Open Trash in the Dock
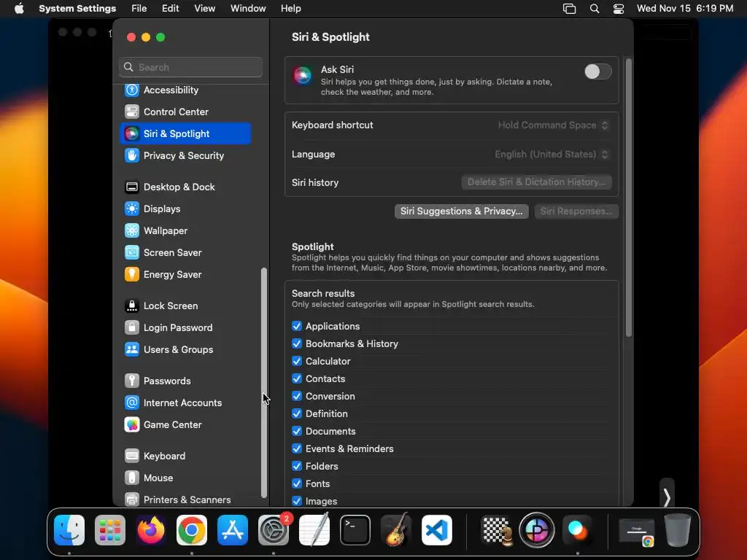 (678, 530)
